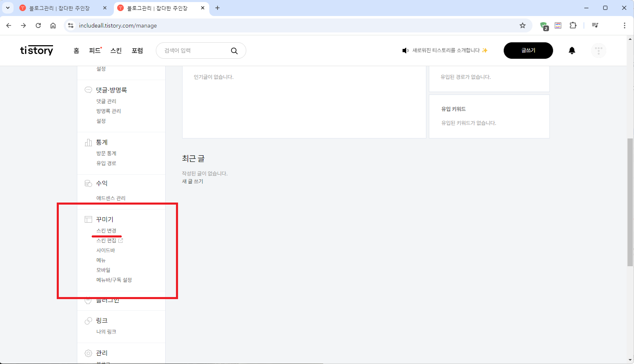This screenshot has height=364, width=634.
Task: View site information icon in address bar
Action: click(x=71, y=25)
